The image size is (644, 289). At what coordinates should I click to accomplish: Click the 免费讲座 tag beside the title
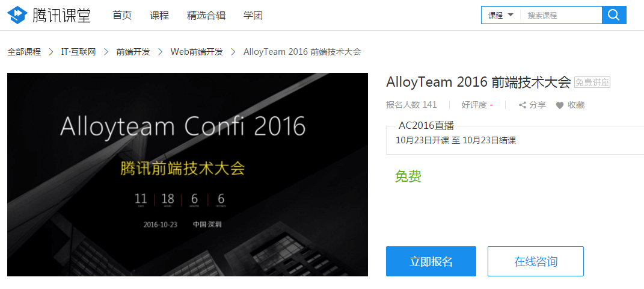pyautogui.click(x=592, y=82)
